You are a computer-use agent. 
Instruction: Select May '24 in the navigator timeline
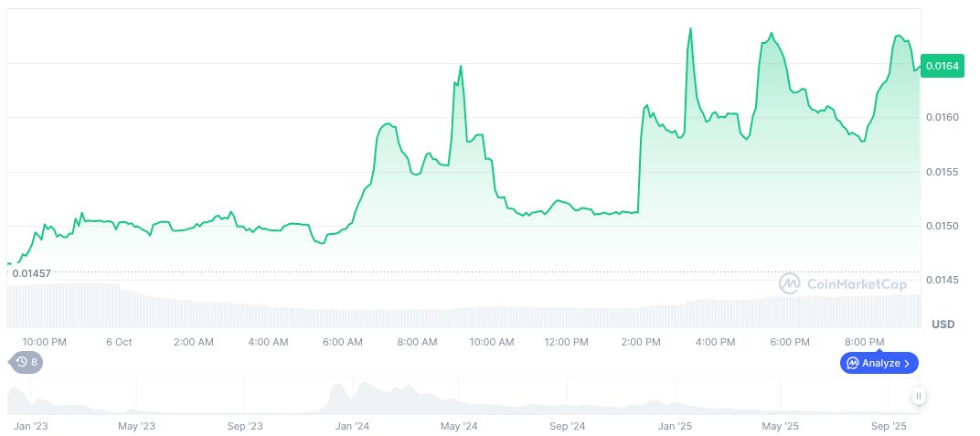click(459, 426)
